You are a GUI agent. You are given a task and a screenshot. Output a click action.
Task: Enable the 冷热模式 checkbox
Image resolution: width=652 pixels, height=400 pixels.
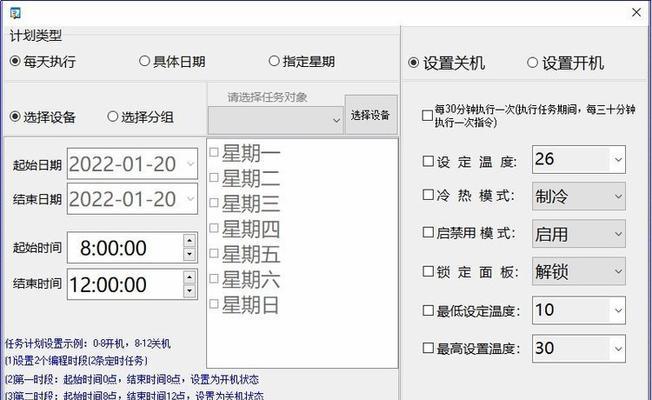pos(428,195)
